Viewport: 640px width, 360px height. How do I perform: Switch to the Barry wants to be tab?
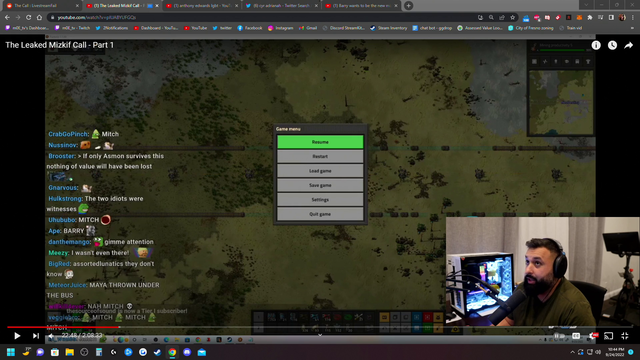point(361,6)
